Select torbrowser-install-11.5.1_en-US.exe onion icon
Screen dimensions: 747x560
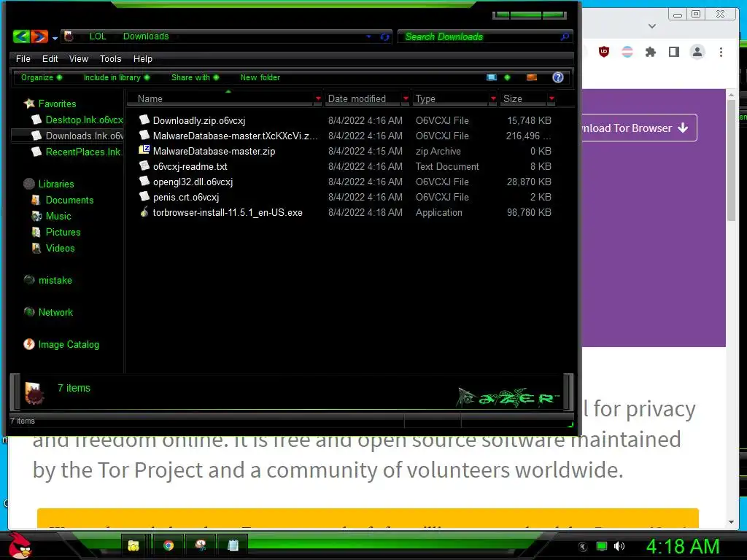pos(144,212)
